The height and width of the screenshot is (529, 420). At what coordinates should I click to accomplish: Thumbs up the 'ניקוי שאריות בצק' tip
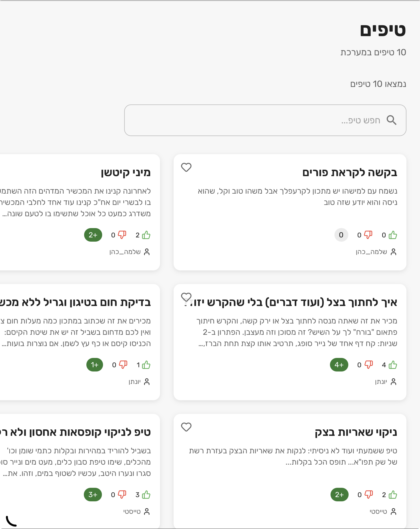click(393, 495)
